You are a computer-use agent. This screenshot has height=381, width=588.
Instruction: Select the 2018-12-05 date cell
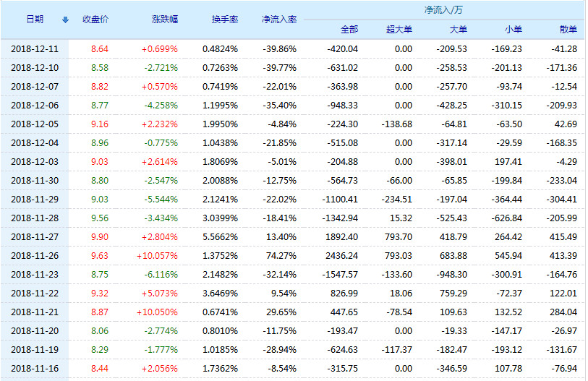point(35,124)
